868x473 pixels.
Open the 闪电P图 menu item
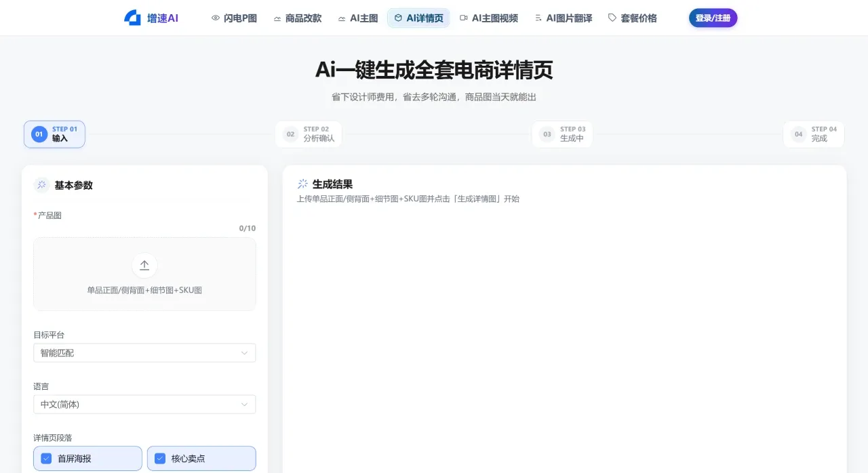[x=234, y=18]
